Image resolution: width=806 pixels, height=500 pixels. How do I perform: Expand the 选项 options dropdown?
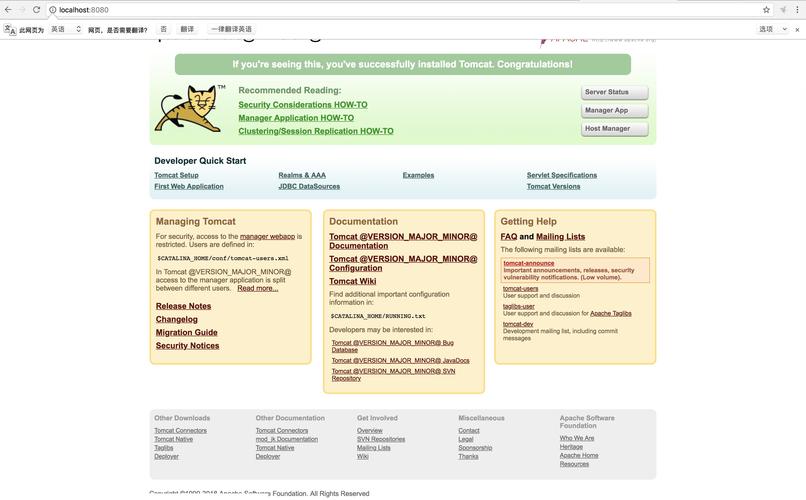click(x=773, y=29)
